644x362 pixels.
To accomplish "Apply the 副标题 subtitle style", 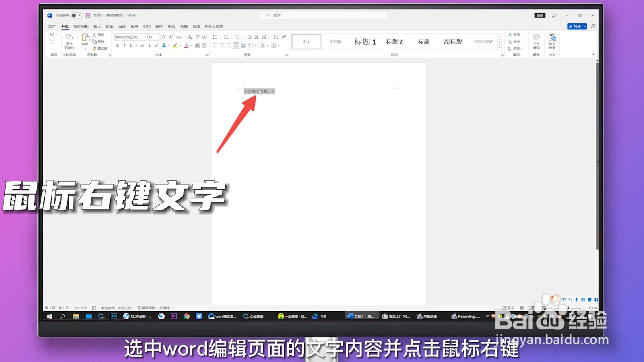I will coord(453,42).
